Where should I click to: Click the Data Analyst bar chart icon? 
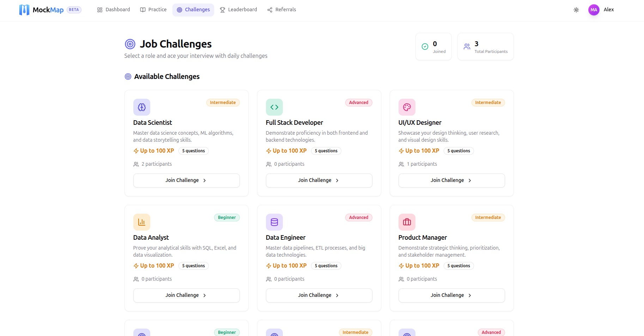[142, 222]
